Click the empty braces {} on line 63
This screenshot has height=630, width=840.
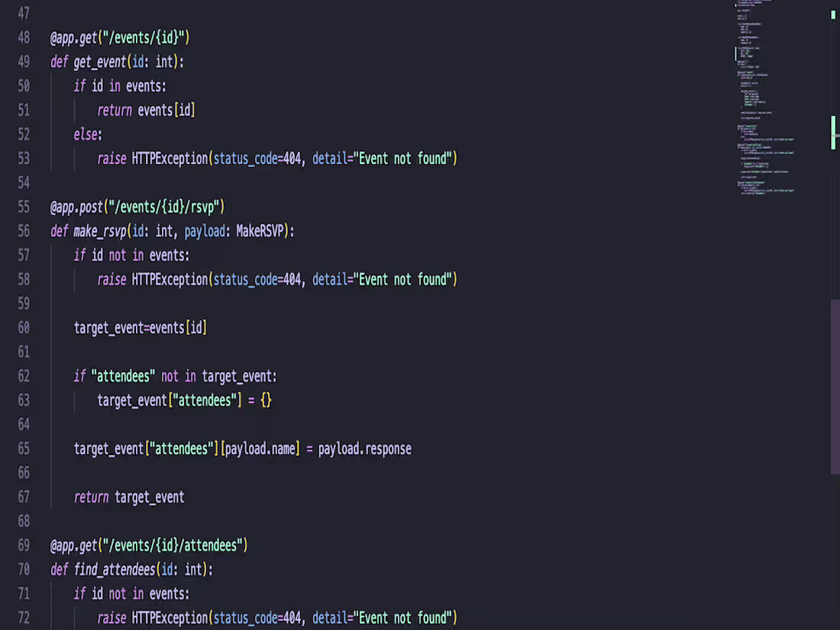click(267, 400)
